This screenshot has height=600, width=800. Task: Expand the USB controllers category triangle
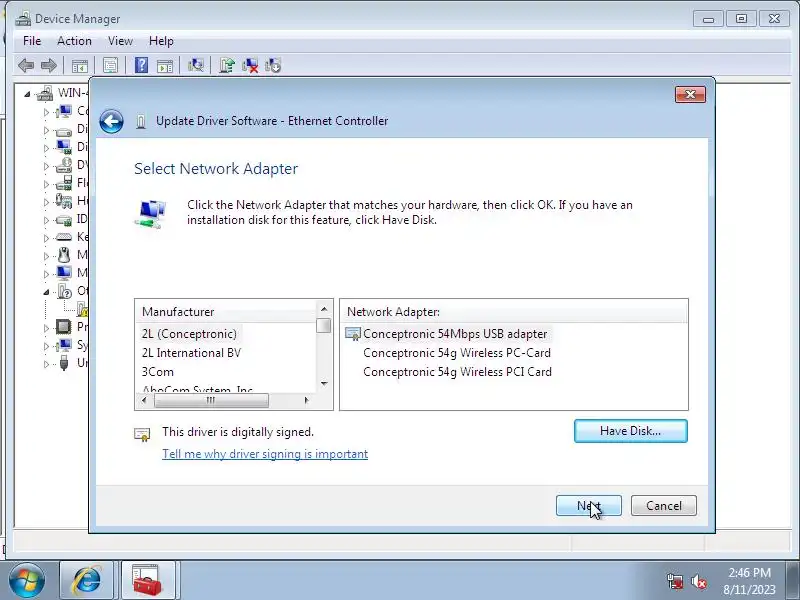46,364
